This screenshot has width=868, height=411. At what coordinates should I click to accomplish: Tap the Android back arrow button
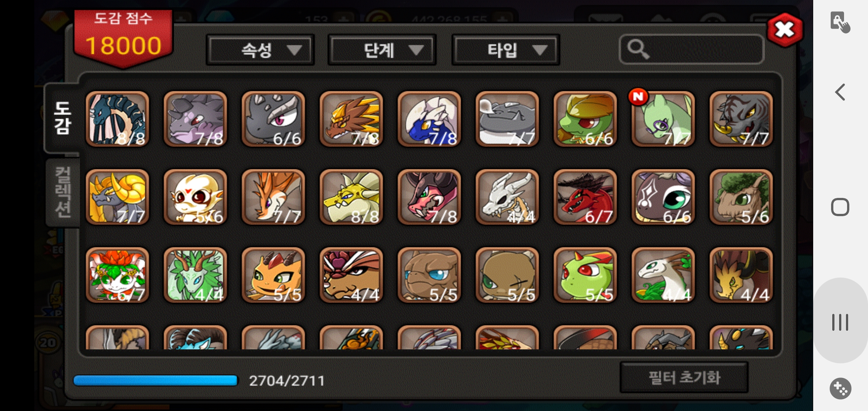click(840, 92)
